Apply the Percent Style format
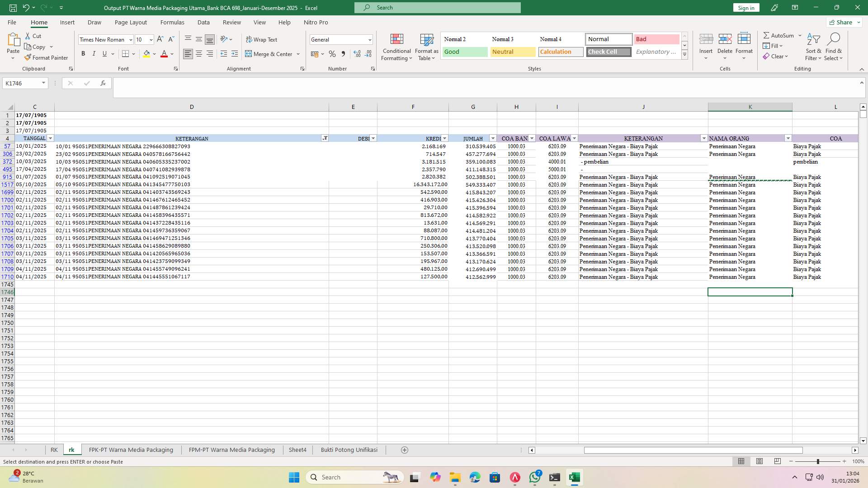The width and height of the screenshot is (868, 488). click(332, 54)
